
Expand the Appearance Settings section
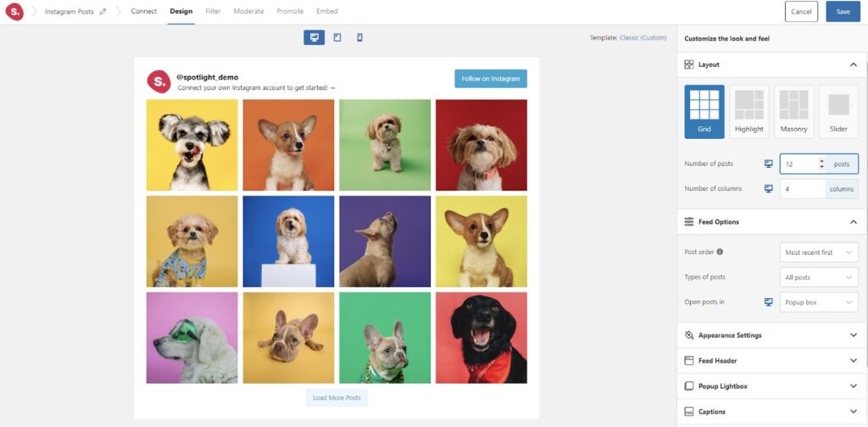click(853, 335)
